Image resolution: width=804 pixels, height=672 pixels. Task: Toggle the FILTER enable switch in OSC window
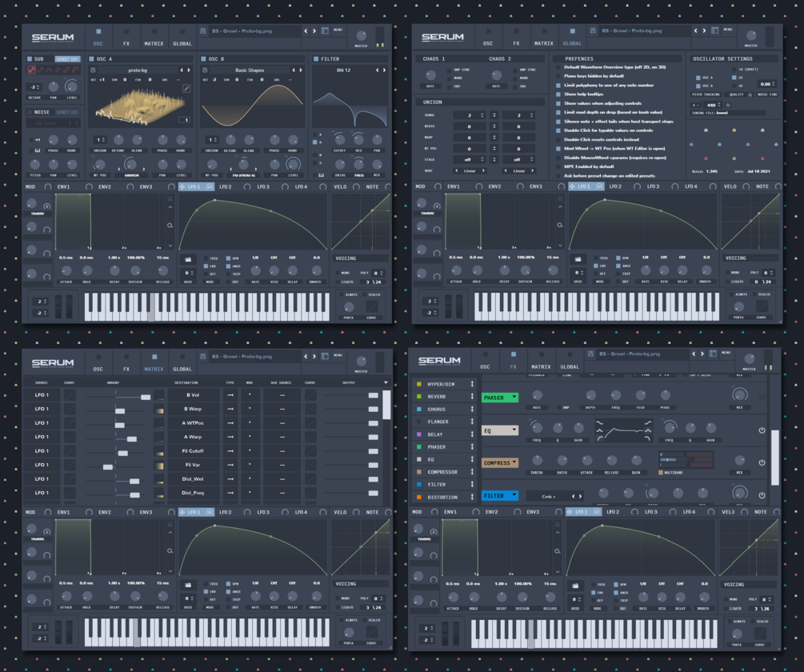click(316, 59)
